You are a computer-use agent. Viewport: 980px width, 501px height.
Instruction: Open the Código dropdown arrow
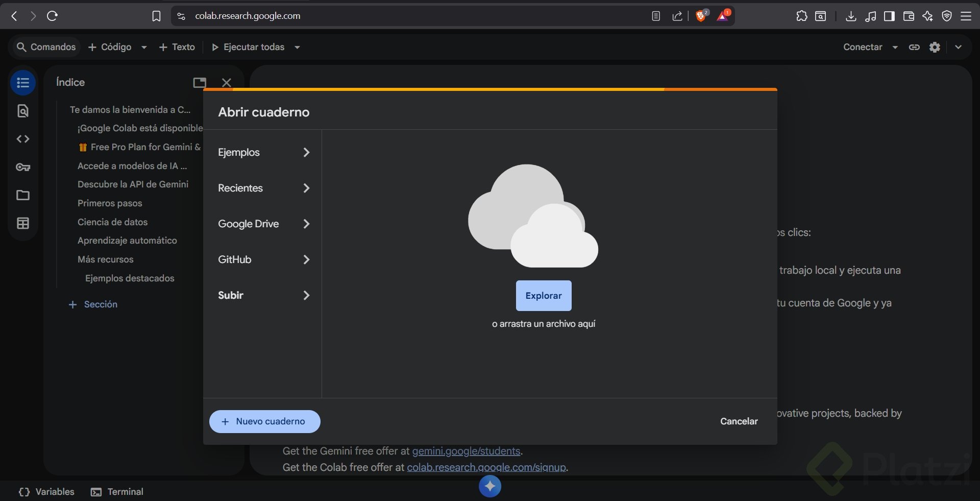pos(144,47)
